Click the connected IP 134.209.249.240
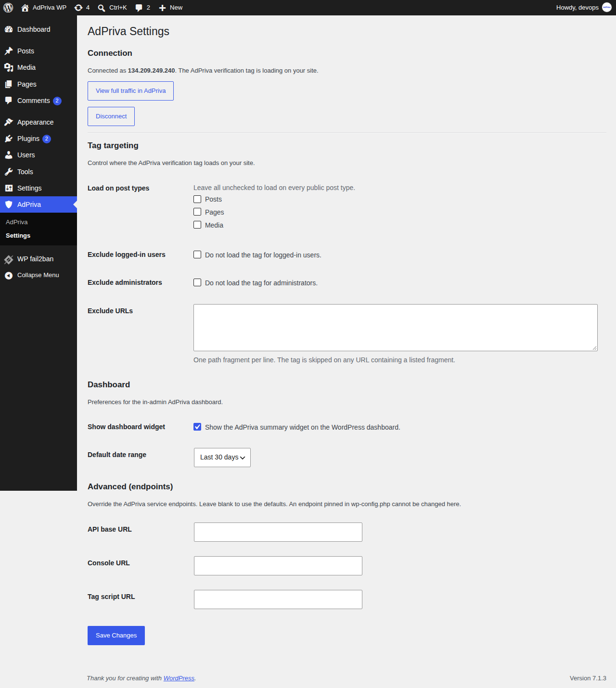This screenshot has width=616, height=688. [152, 71]
